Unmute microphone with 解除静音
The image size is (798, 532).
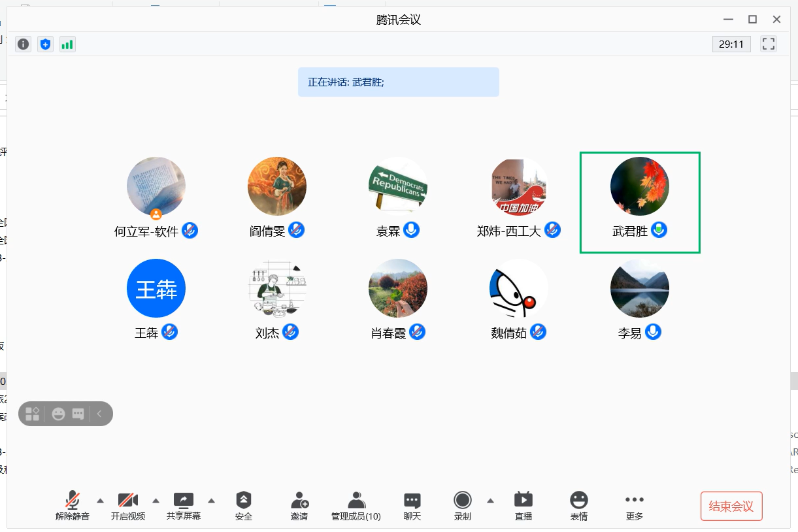[x=73, y=506]
